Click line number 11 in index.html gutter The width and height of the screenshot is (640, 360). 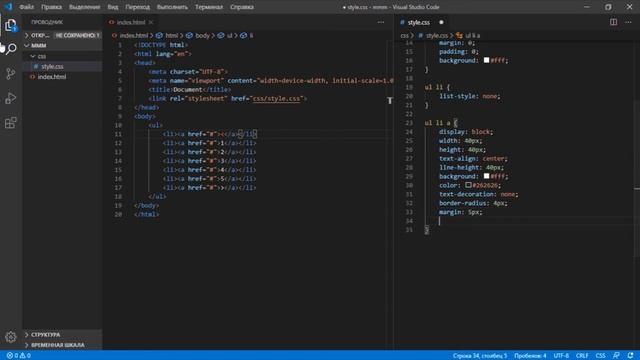[x=118, y=134]
